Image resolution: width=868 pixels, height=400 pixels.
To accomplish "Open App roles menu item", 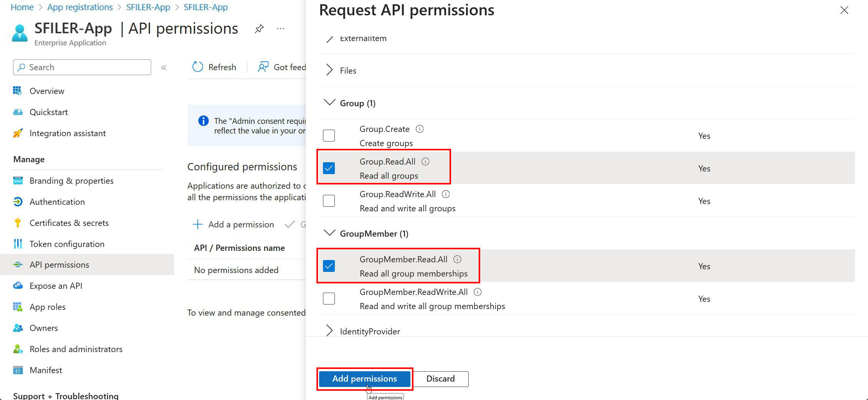I will click(48, 307).
